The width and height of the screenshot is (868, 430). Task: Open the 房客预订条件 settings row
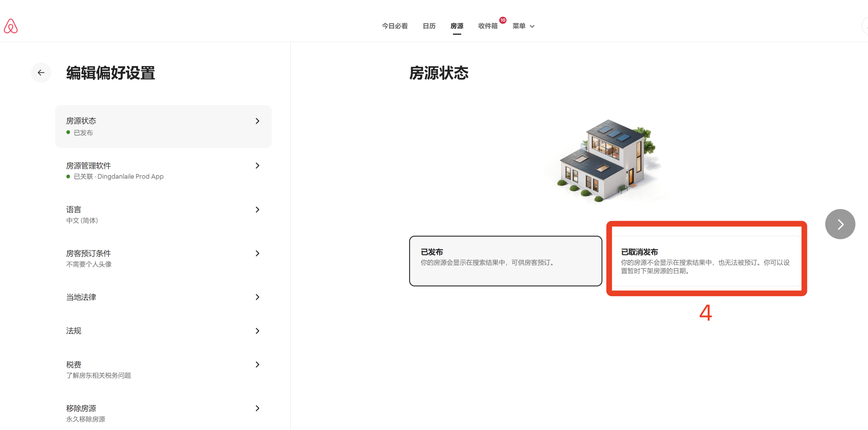164,258
